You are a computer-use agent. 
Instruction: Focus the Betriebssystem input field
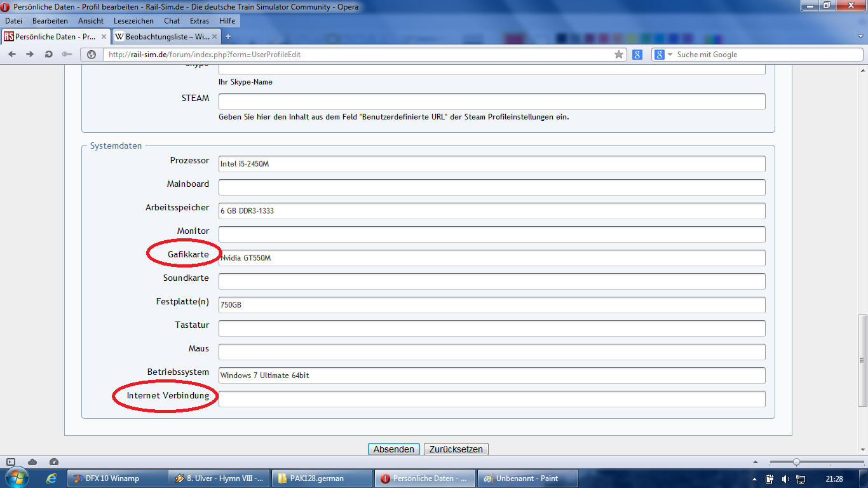[492, 376]
